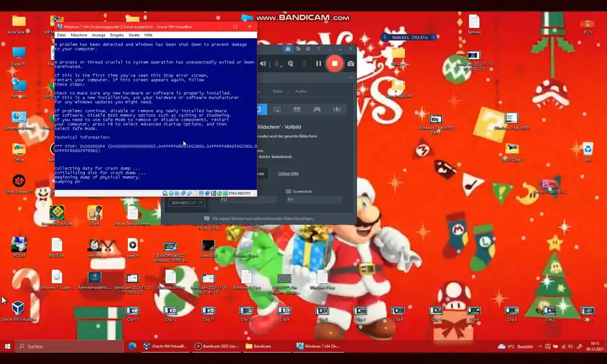Image resolution: width=607 pixels, height=364 pixels.
Task: Open Bandicam's output folder icon
Action: coord(298,49)
